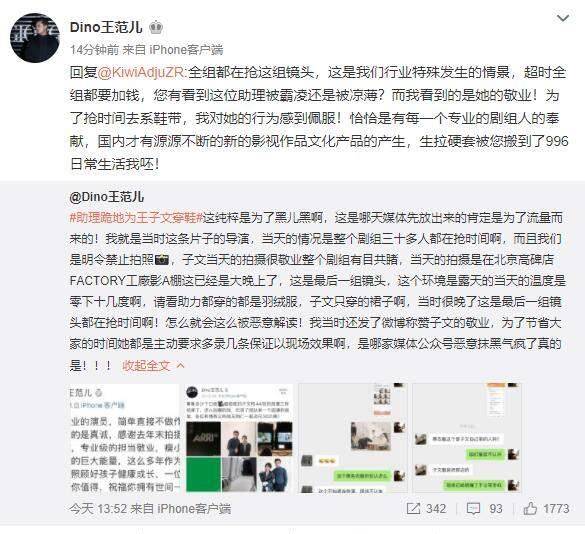Open fourth chat screenshot thumbnail
Screen dimensions: 585x534
pyautogui.click(x=467, y=438)
